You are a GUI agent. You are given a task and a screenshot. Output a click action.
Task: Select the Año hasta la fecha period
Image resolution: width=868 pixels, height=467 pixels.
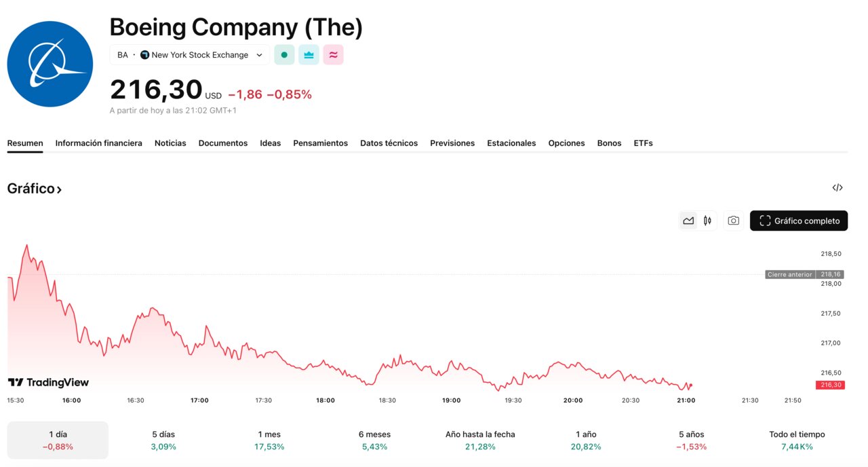(x=479, y=440)
